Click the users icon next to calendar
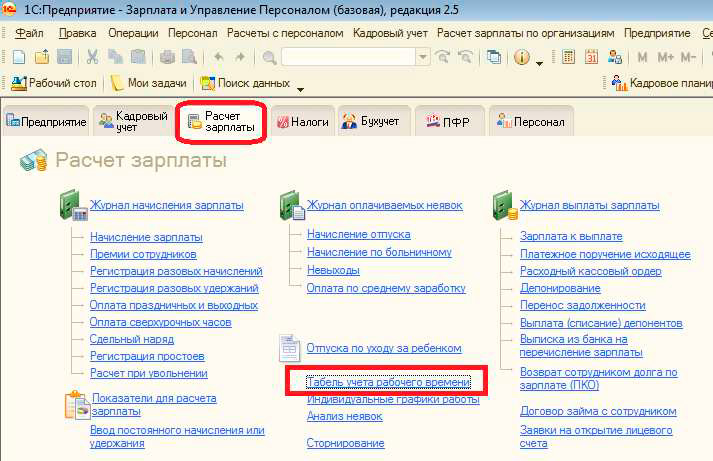 pos(615,57)
